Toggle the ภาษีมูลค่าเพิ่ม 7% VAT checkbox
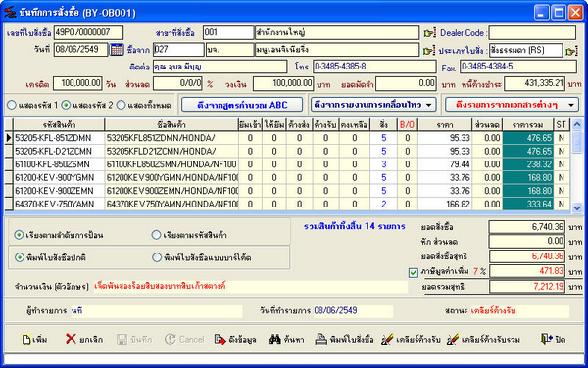 coord(414,272)
